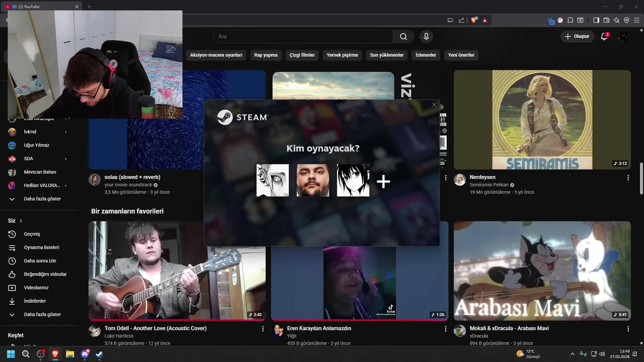Open the new tab plus button

(89, 7)
